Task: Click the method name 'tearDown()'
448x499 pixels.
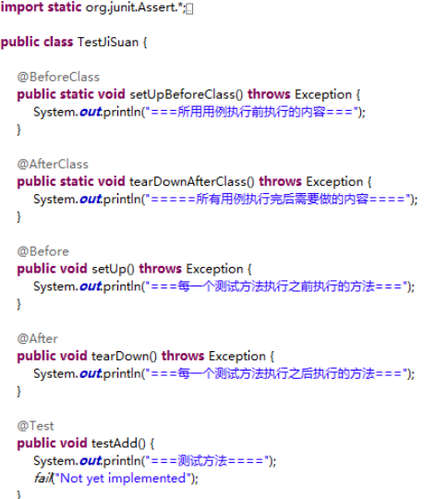Action: (124, 356)
